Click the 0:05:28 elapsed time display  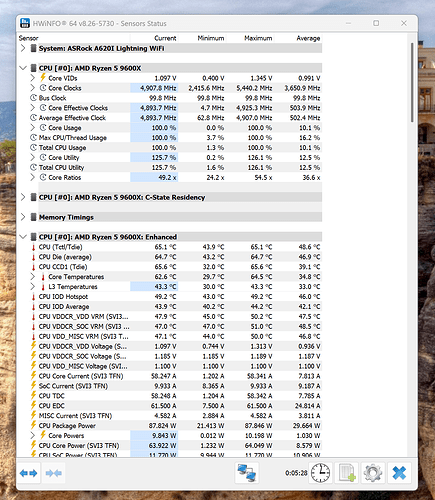pos(296,473)
